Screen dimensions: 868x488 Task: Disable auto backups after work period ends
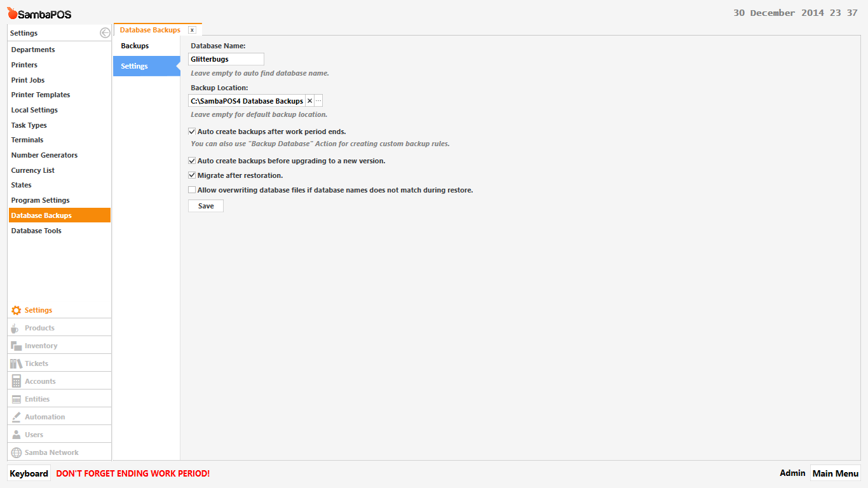(x=192, y=132)
